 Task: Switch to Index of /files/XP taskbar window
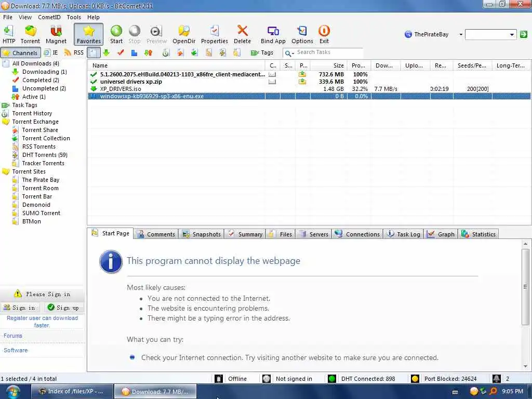pos(72,392)
